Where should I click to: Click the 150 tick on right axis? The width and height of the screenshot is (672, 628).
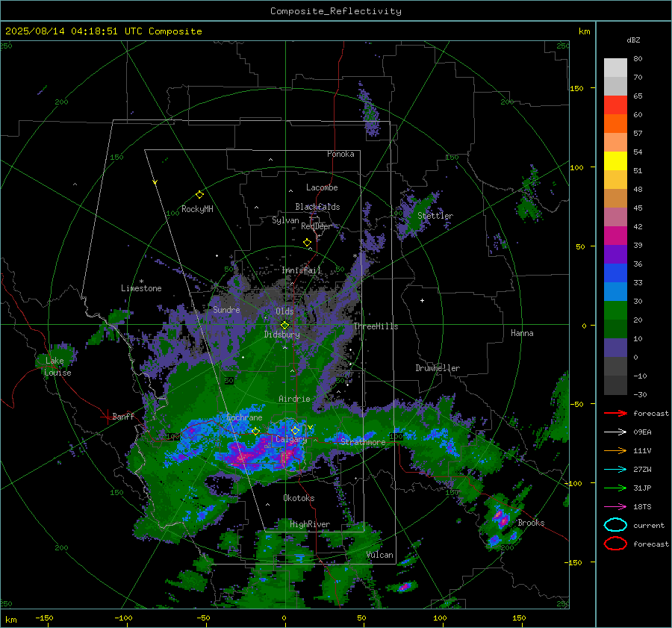(576, 88)
